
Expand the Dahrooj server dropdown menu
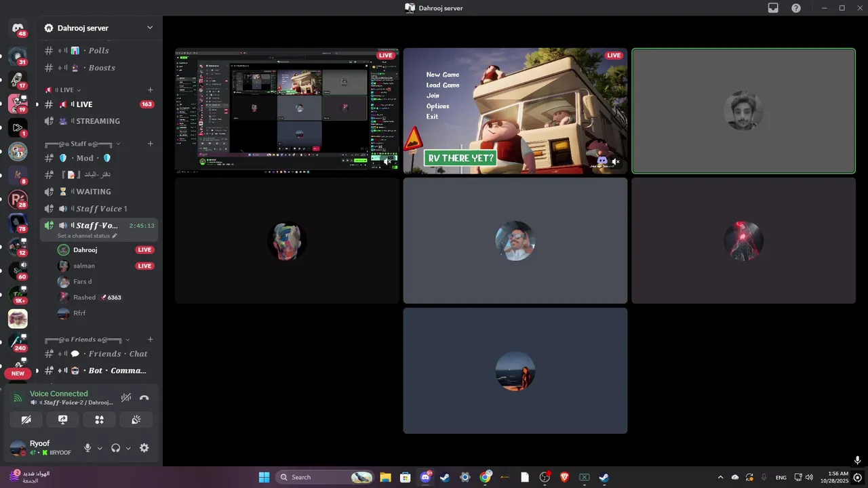[x=150, y=28]
